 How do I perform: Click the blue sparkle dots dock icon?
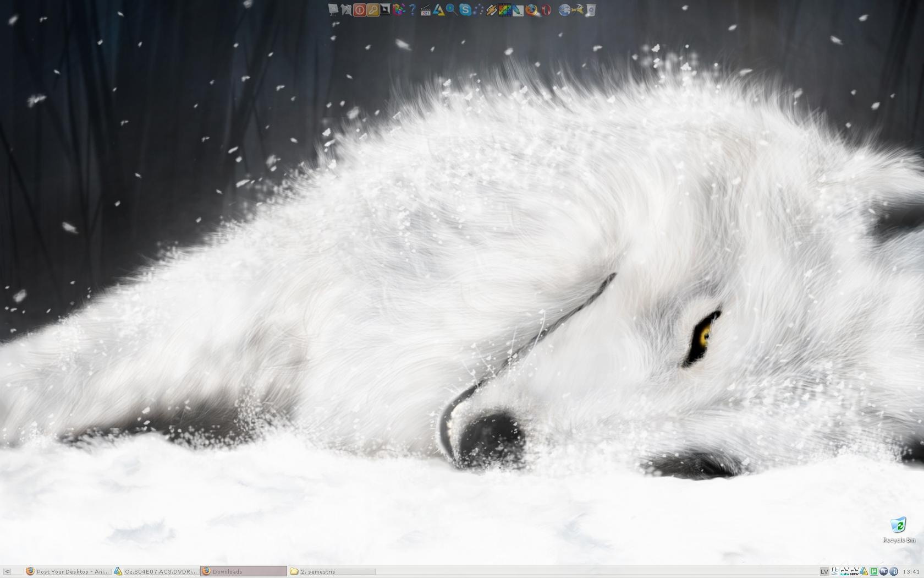click(x=478, y=10)
